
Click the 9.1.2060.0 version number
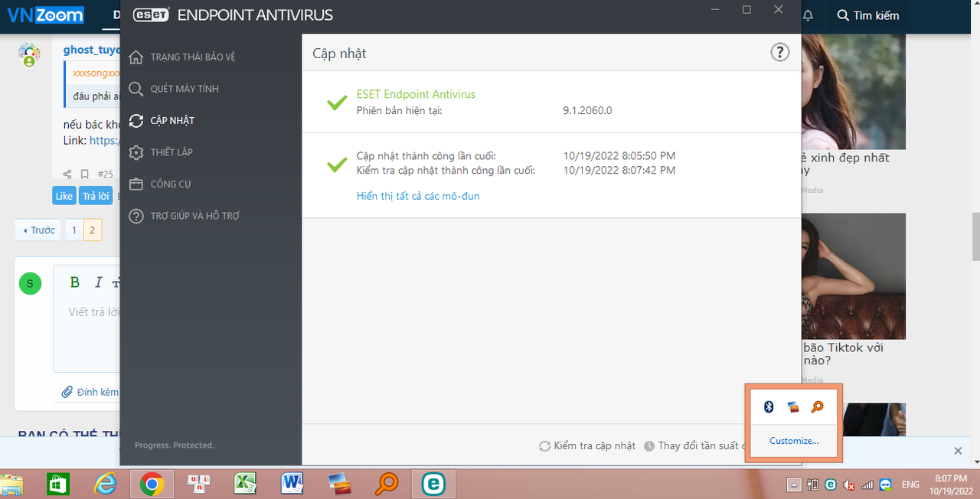[587, 110]
